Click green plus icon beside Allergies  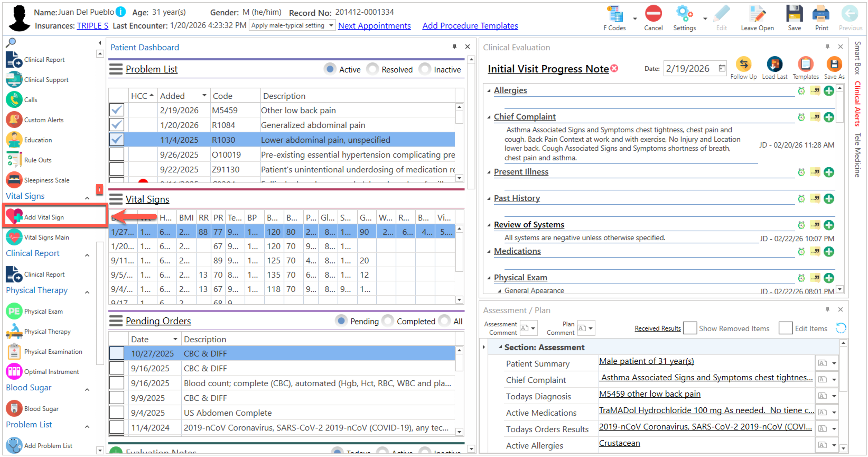coord(829,90)
